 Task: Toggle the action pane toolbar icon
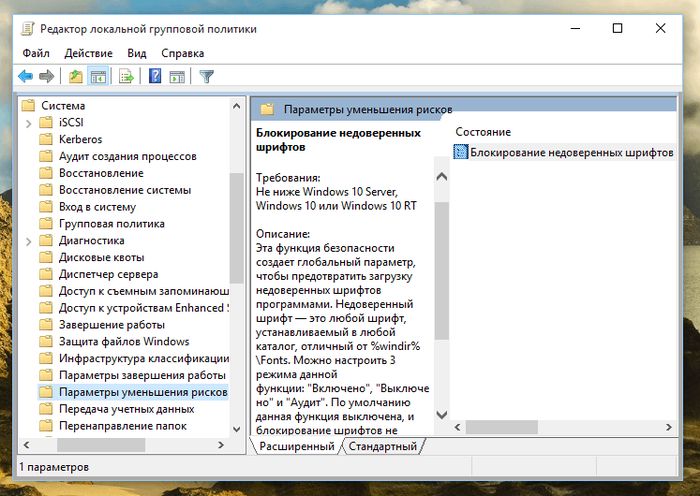pyautogui.click(x=176, y=76)
